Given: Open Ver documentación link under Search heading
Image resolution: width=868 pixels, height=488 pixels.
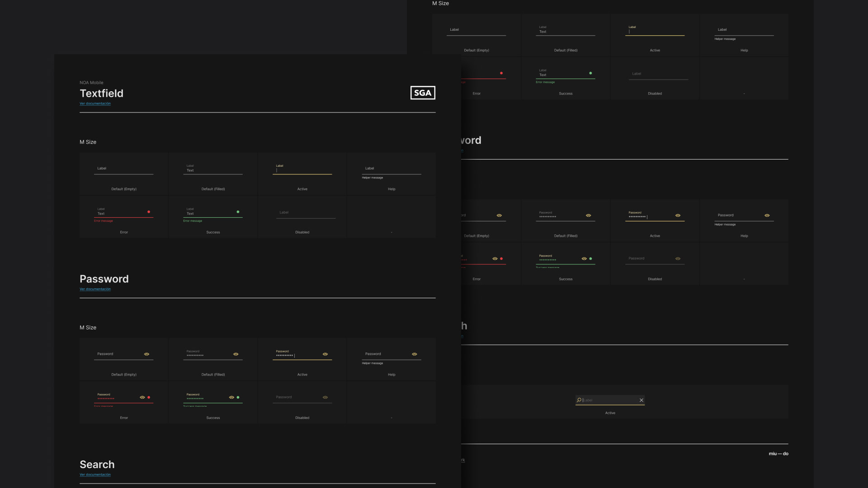Looking at the screenshot, I should point(95,474).
